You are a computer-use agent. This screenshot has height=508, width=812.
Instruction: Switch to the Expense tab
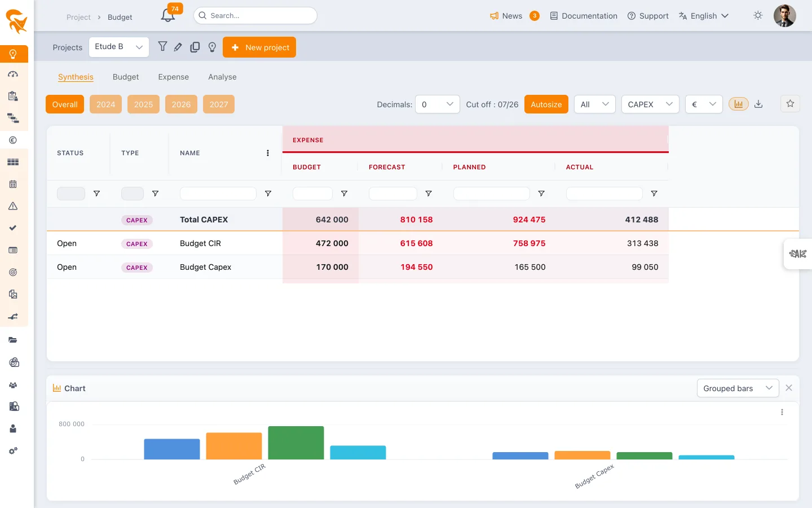tap(174, 77)
